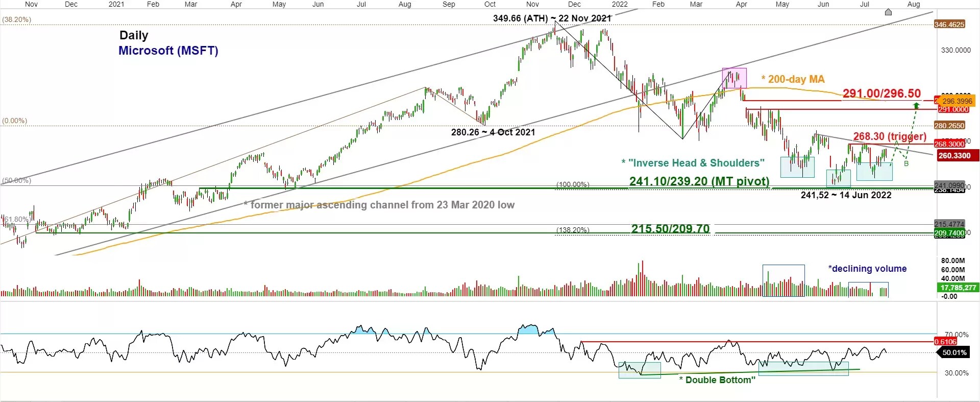Screen dimensions: 980x402
Task: Click the 280.2650 price axis tag
Action: [949, 126]
